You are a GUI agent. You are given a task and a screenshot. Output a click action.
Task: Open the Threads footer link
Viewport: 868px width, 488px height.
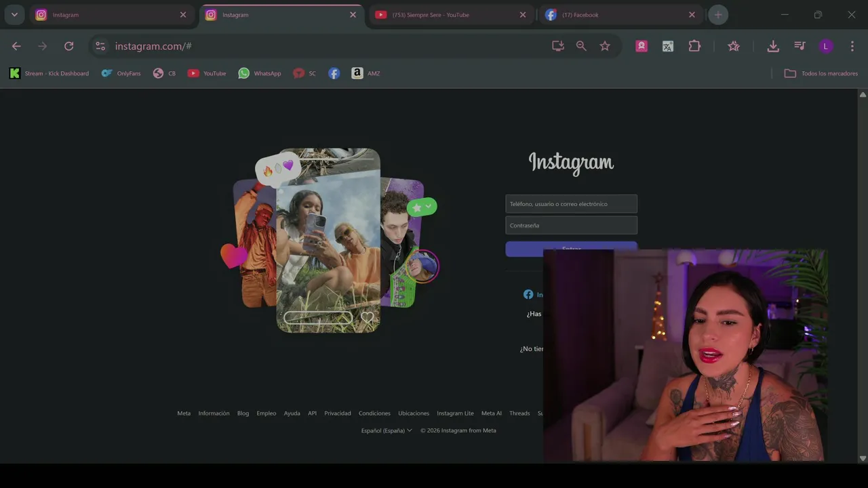[x=519, y=413]
